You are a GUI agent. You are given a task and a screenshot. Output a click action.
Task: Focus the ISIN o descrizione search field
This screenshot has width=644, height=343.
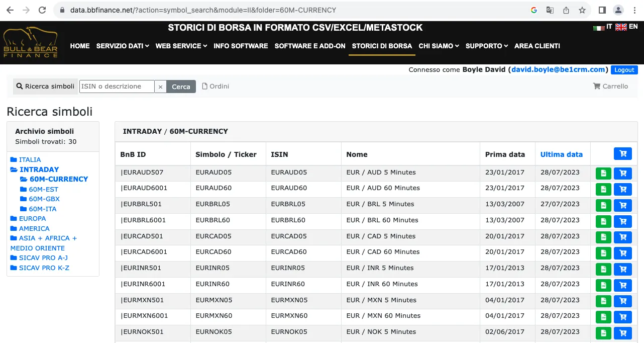click(117, 87)
